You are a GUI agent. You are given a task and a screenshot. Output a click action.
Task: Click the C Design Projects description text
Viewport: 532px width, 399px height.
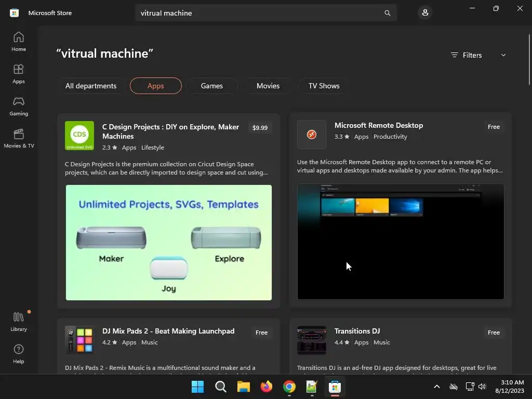[x=166, y=168]
